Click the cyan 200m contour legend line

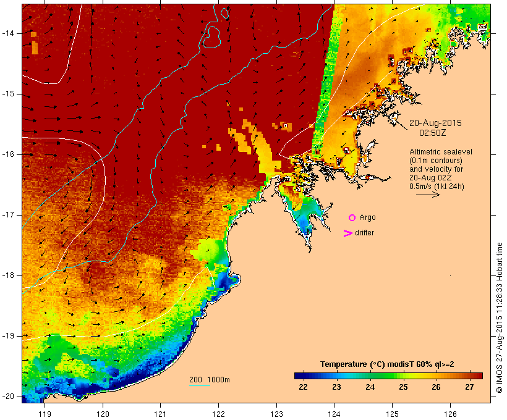click(x=200, y=385)
